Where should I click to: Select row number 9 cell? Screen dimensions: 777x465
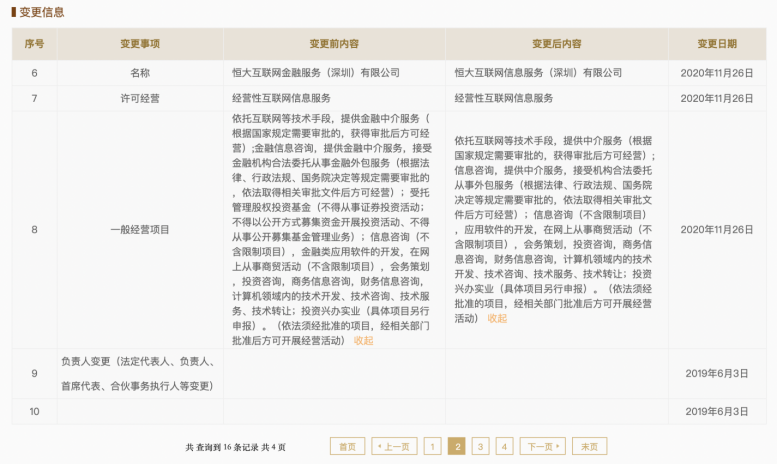(34, 373)
